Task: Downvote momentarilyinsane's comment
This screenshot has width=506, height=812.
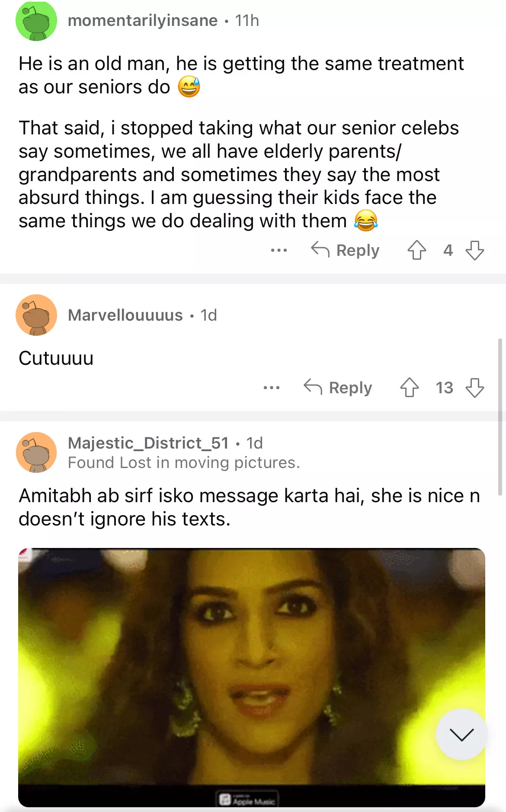Action: point(474,250)
